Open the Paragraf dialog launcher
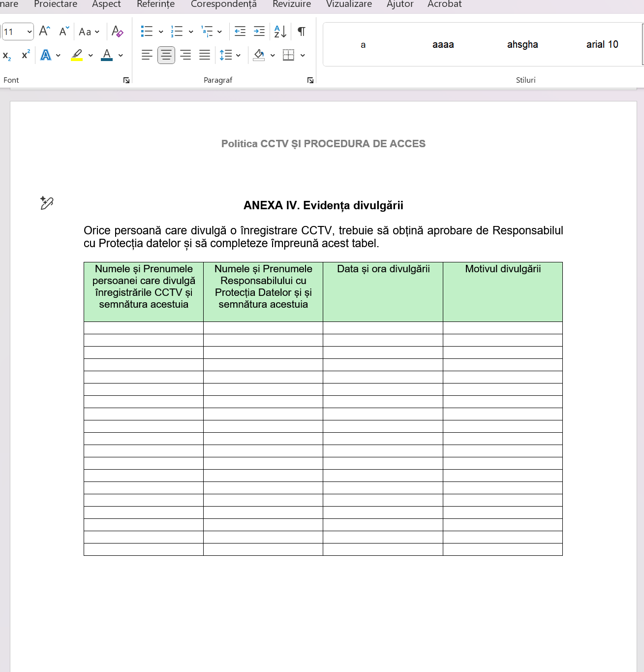644x672 pixels. coord(310,80)
